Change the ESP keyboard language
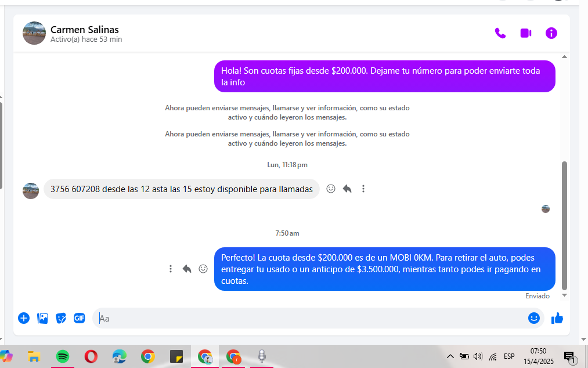Viewport: 588px width, 368px height. (x=509, y=356)
